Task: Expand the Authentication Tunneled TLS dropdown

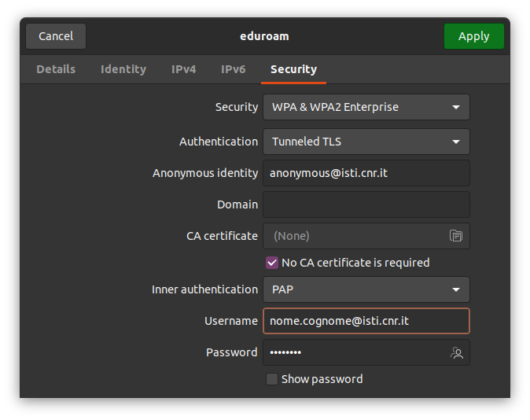Action: 366,142
